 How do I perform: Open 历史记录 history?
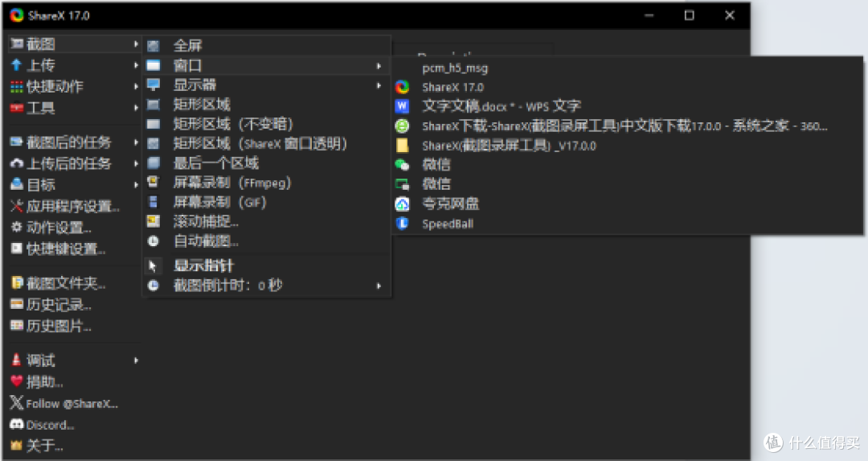74,304
